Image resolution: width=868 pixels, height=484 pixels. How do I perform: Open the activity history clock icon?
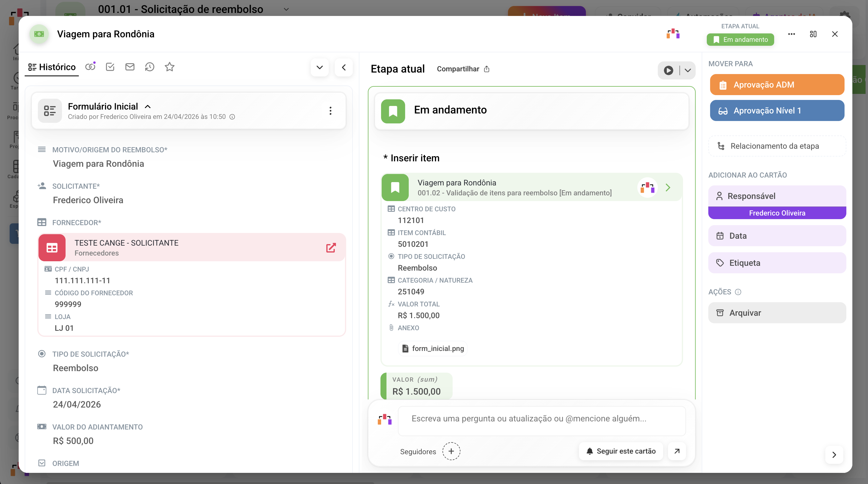click(x=149, y=67)
